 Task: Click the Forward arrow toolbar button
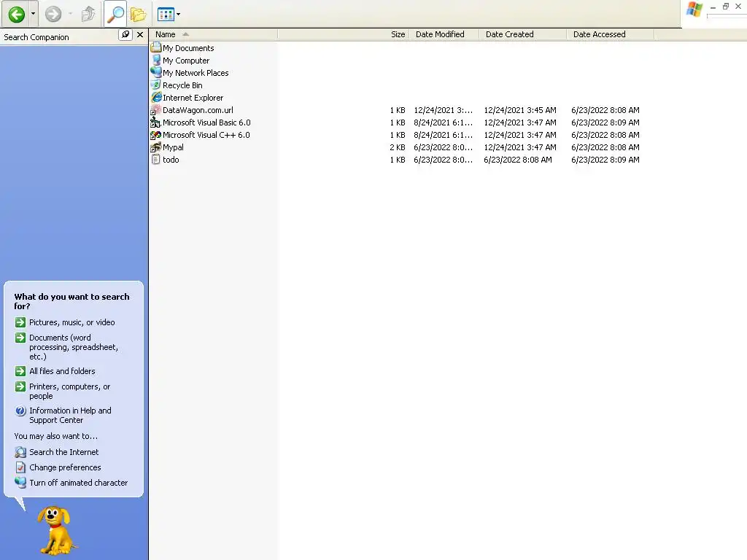point(53,15)
